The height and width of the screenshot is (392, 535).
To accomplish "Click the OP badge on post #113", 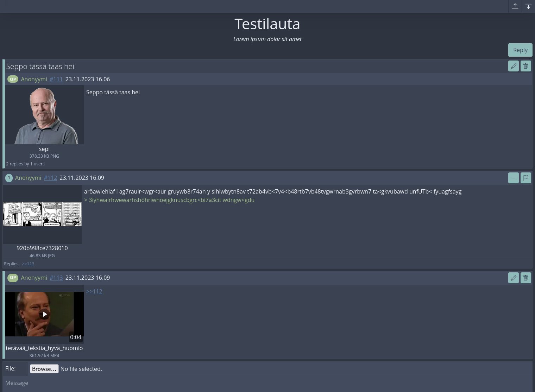I will (13, 278).
